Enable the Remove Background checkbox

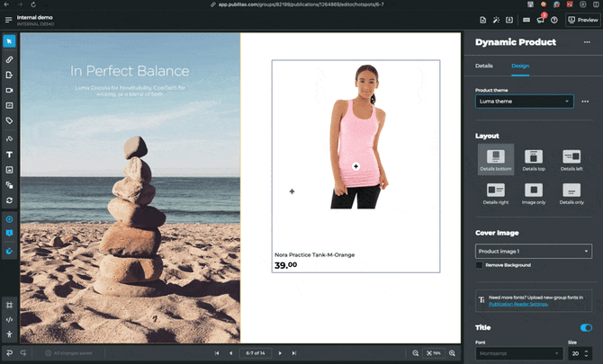tap(479, 265)
